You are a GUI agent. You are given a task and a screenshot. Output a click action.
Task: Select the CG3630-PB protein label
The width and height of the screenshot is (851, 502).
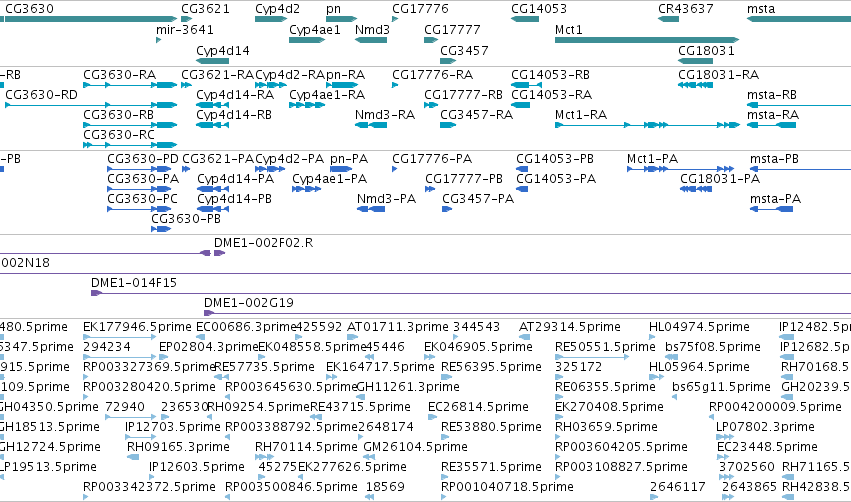coord(186,219)
